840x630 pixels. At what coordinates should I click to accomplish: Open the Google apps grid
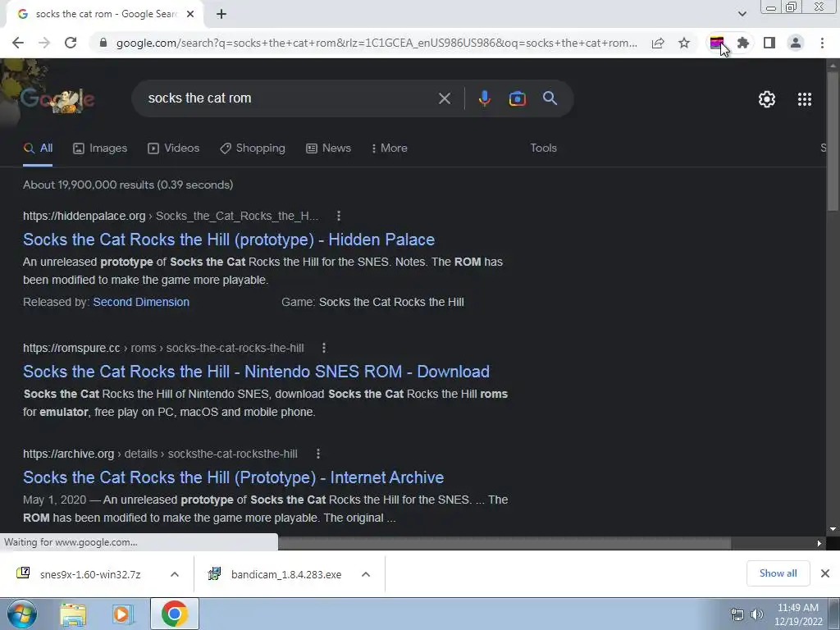[x=805, y=99]
